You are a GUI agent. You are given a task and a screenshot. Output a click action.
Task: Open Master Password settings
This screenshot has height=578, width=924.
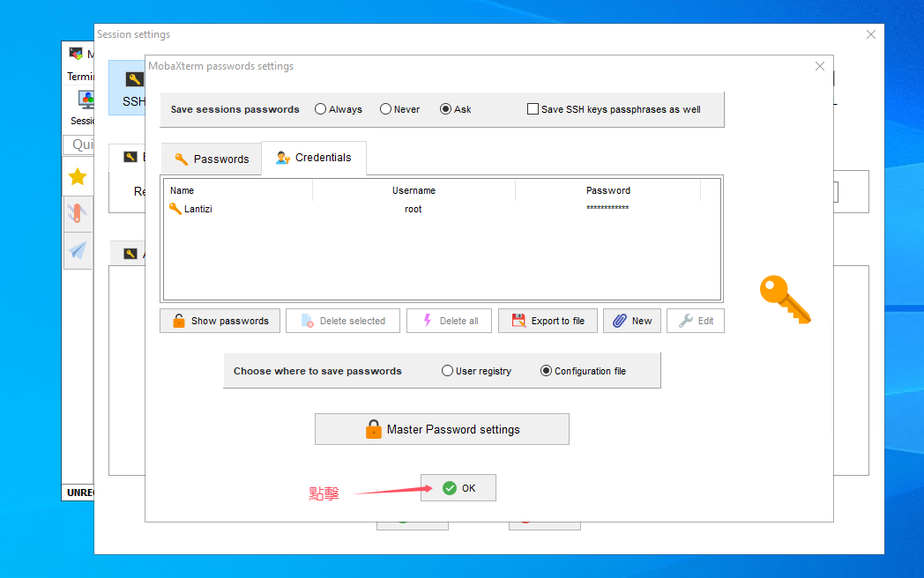click(x=442, y=429)
